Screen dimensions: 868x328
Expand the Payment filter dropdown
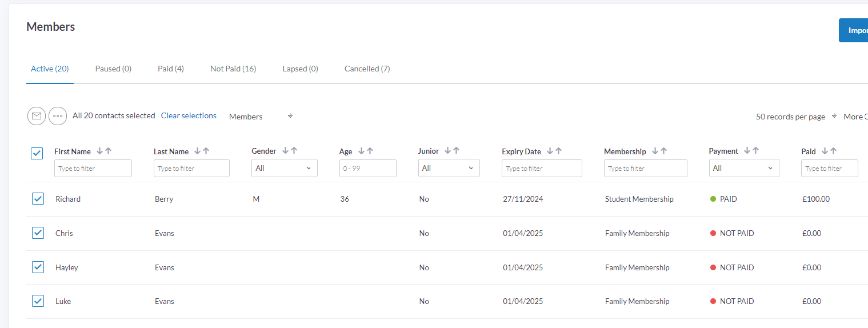point(744,168)
